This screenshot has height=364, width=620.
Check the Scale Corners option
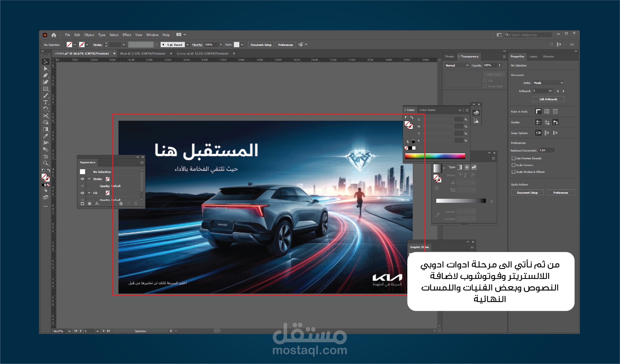click(513, 165)
